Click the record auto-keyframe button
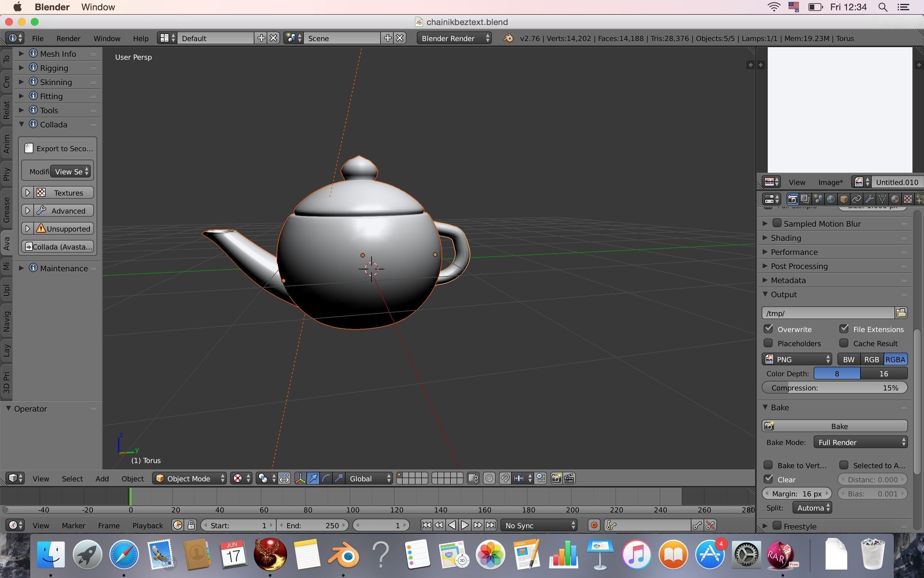The height and width of the screenshot is (578, 924). coord(594,525)
